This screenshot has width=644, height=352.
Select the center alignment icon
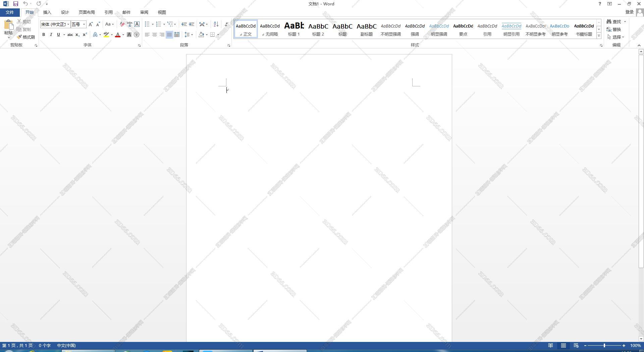[x=155, y=34]
